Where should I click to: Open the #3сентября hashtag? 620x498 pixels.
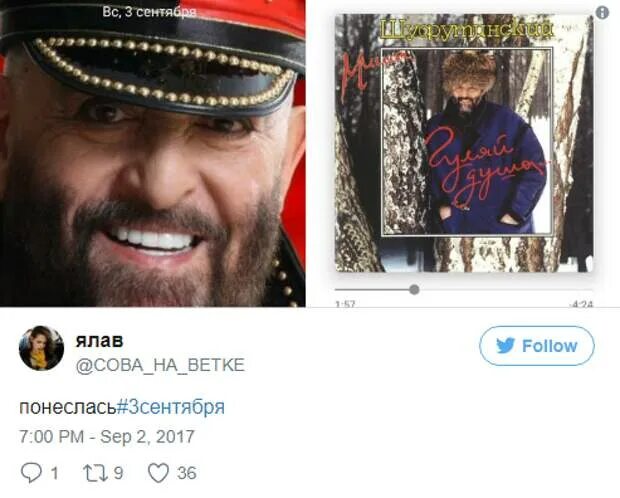coord(171,407)
